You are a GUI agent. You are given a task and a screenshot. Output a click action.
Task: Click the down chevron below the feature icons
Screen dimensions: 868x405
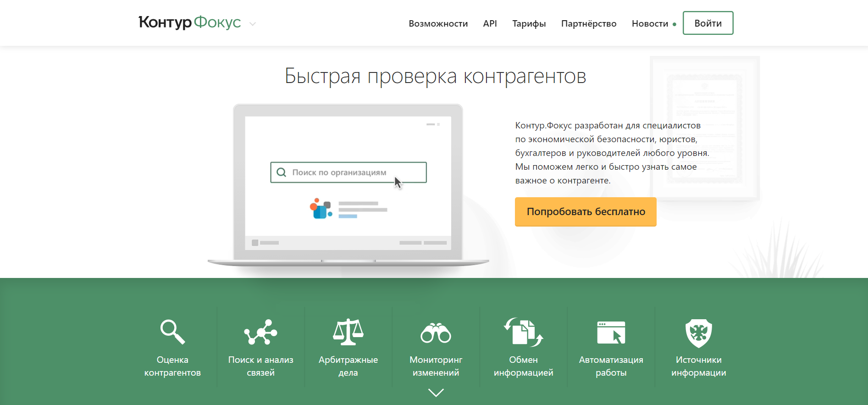pyautogui.click(x=436, y=393)
